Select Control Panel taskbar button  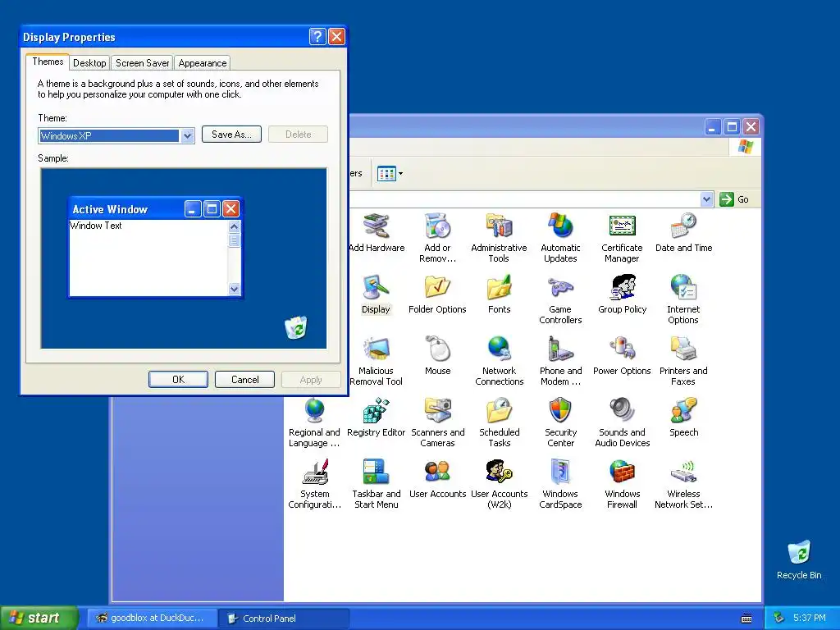284,619
